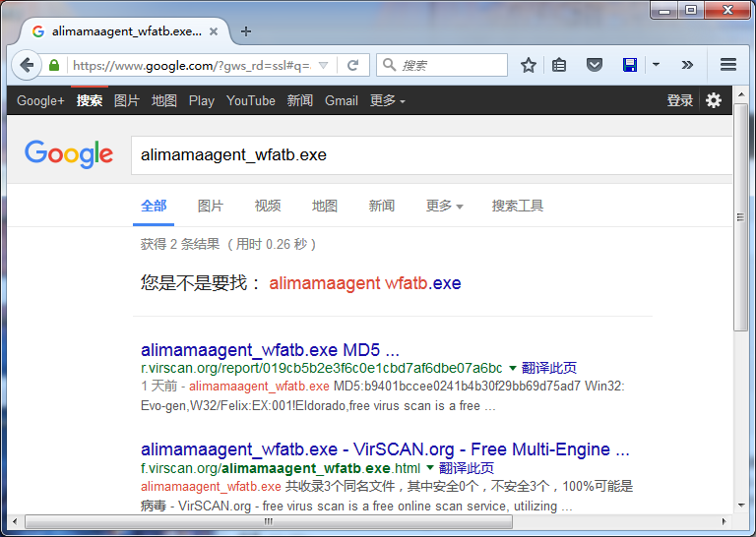Viewport: 756px width, 537px height.
Task: Switch to the 新闻 search tab
Action: click(x=381, y=206)
